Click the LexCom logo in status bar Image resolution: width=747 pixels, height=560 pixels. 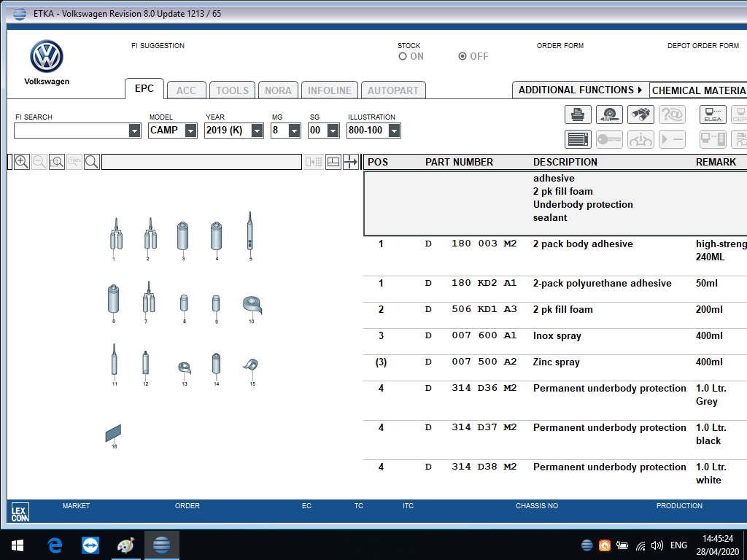[20, 513]
